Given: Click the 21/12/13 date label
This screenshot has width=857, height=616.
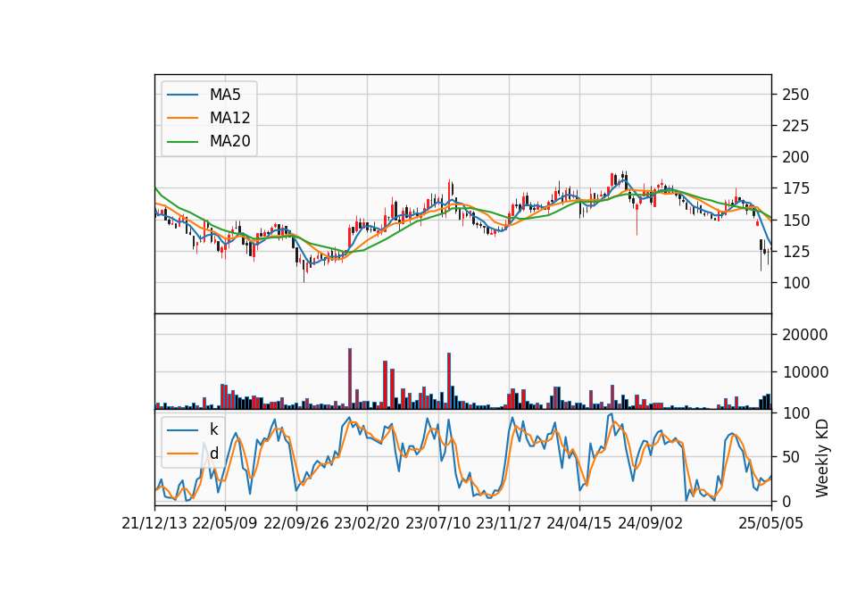Looking at the screenshot, I should pyautogui.click(x=154, y=523).
